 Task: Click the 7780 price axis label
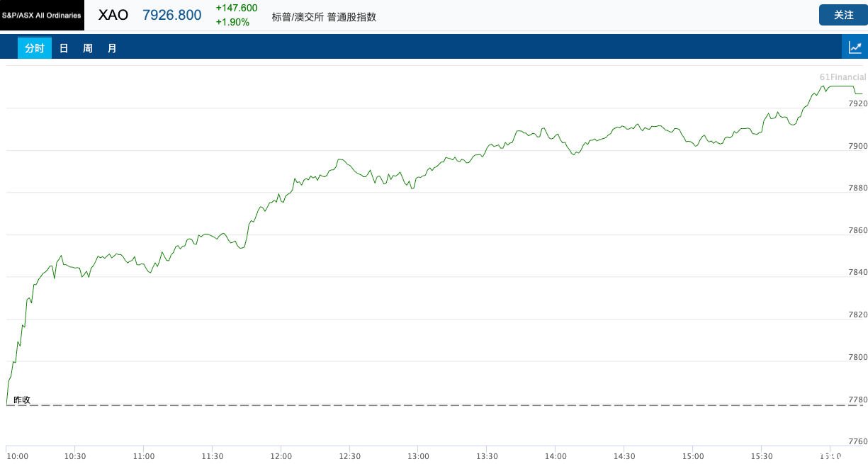(x=857, y=400)
